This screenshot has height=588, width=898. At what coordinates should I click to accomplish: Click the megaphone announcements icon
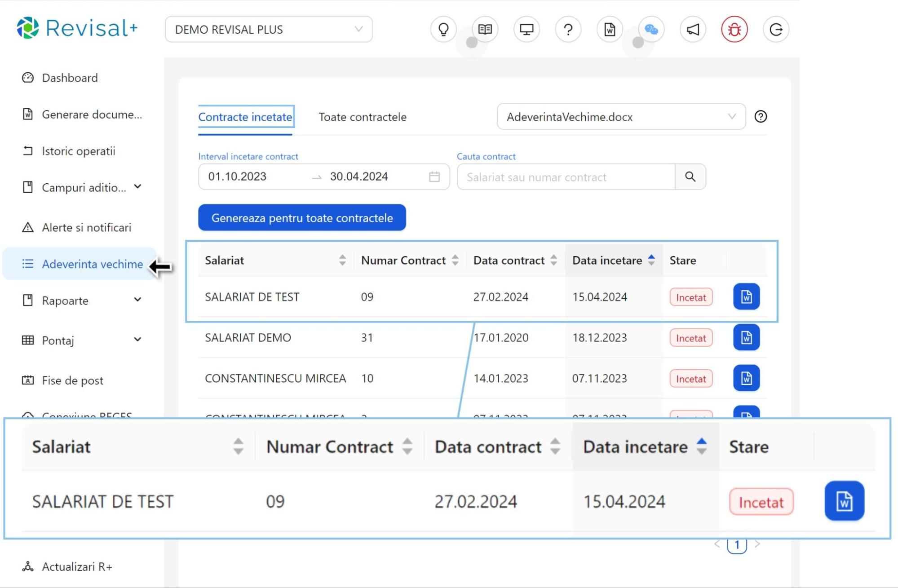pos(693,30)
